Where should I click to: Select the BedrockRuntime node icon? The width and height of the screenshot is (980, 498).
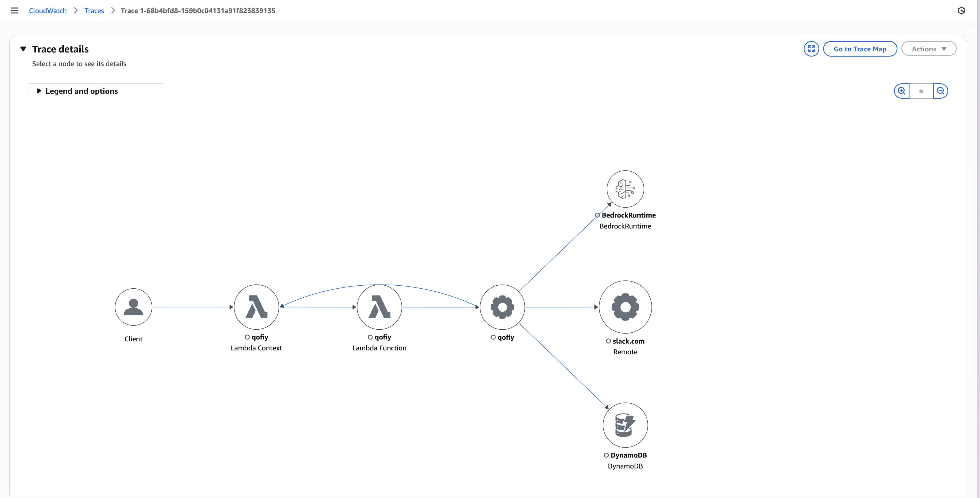point(626,189)
